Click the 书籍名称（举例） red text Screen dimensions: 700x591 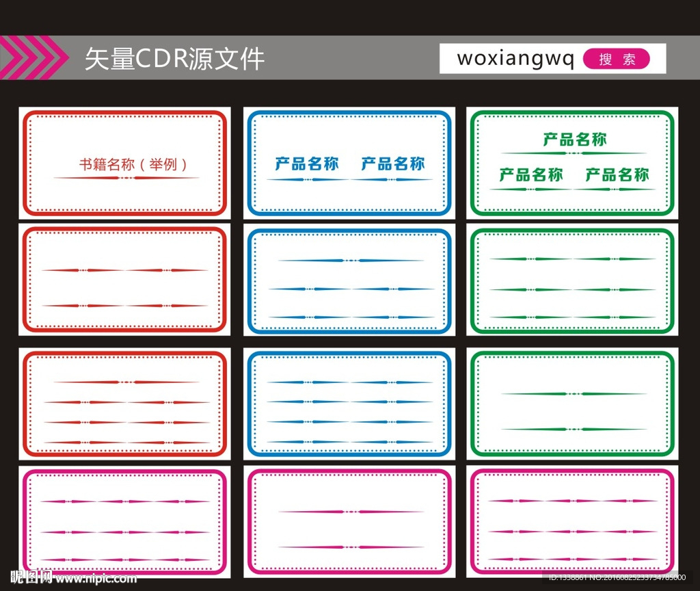pyautogui.click(x=133, y=164)
